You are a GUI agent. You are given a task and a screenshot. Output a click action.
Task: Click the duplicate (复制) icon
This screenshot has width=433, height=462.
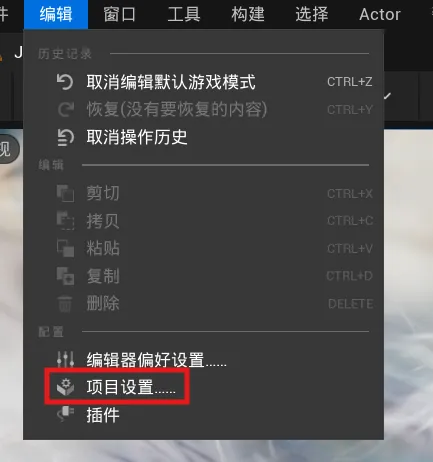pyautogui.click(x=65, y=276)
